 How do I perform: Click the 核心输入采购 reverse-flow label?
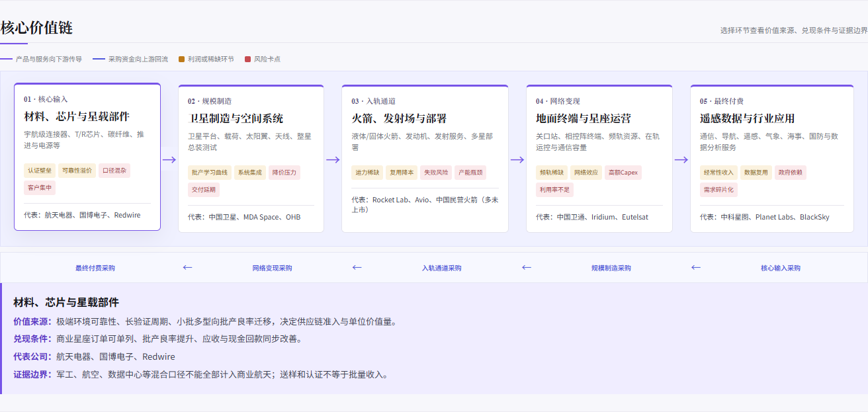781,268
